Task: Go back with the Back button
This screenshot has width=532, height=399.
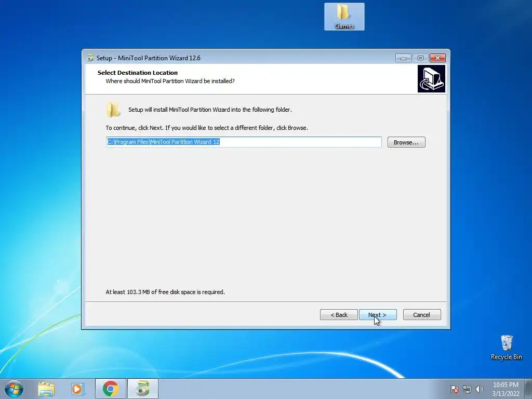Action: [339, 314]
